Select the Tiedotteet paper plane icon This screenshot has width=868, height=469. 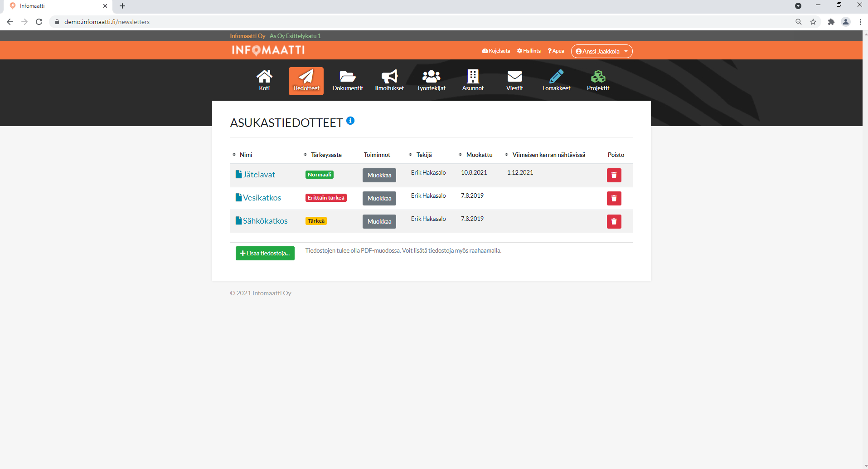pos(306,81)
